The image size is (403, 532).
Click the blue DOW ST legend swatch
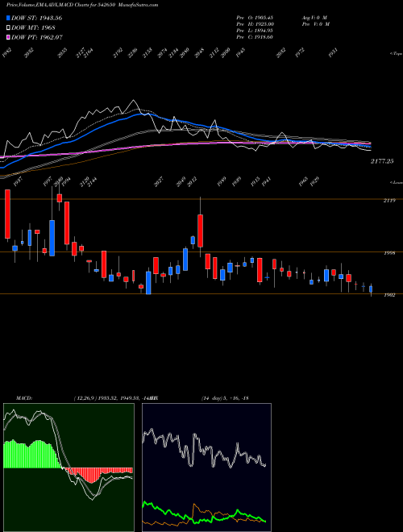click(x=8, y=19)
